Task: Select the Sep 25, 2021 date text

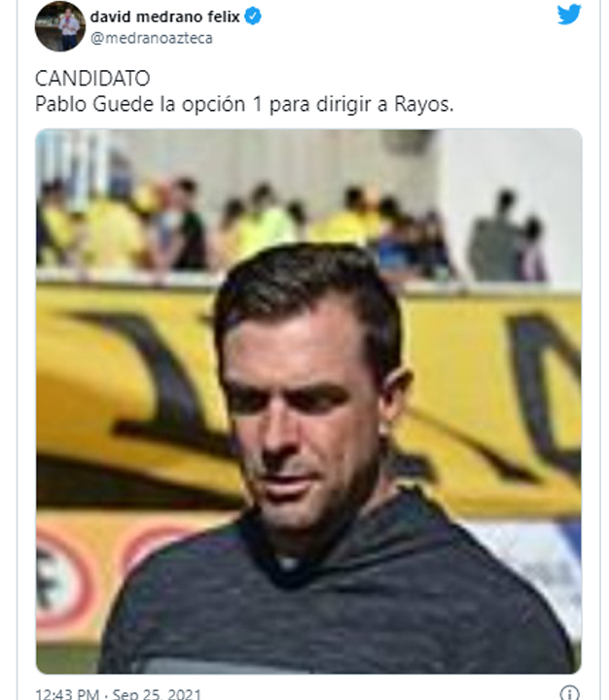Action: click(157, 694)
